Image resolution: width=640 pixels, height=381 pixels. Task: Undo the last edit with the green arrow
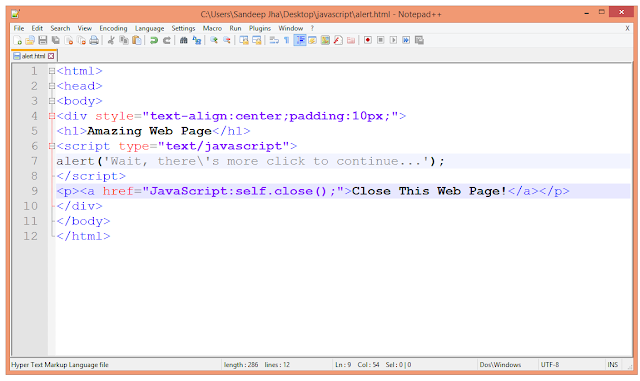coord(153,40)
